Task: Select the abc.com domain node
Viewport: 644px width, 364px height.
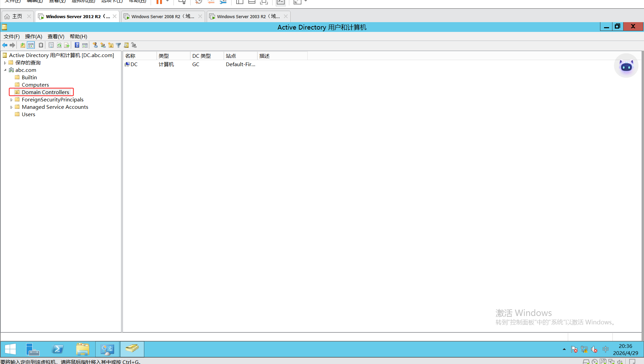Action: pos(26,70)
